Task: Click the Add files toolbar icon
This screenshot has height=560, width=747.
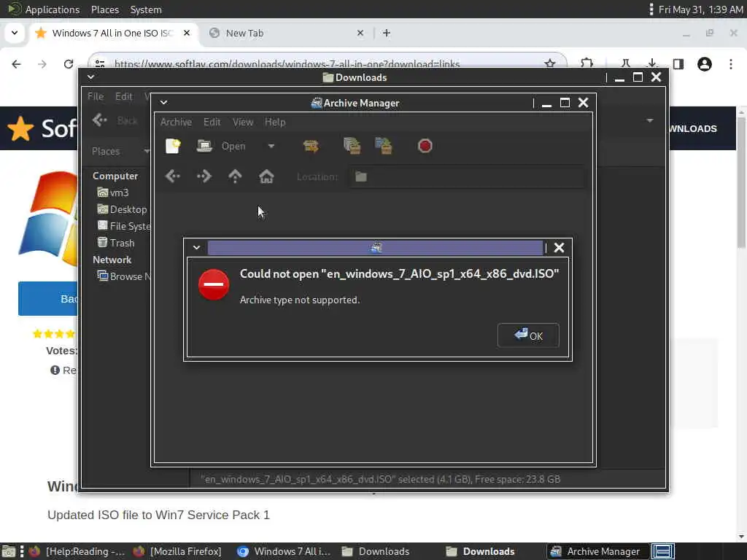Action: [352, 146]
